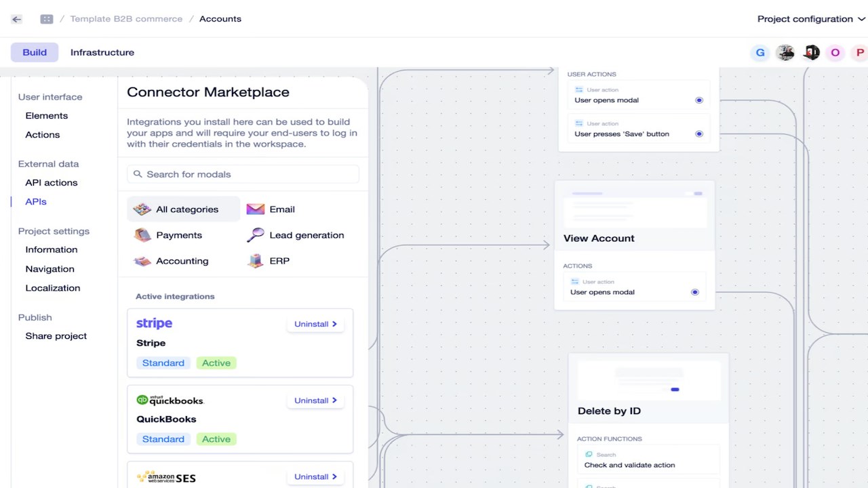Viewport: 868px width, 488px height.
Task: Click the Accounts breadcrumb
Action: coord(220,19)
